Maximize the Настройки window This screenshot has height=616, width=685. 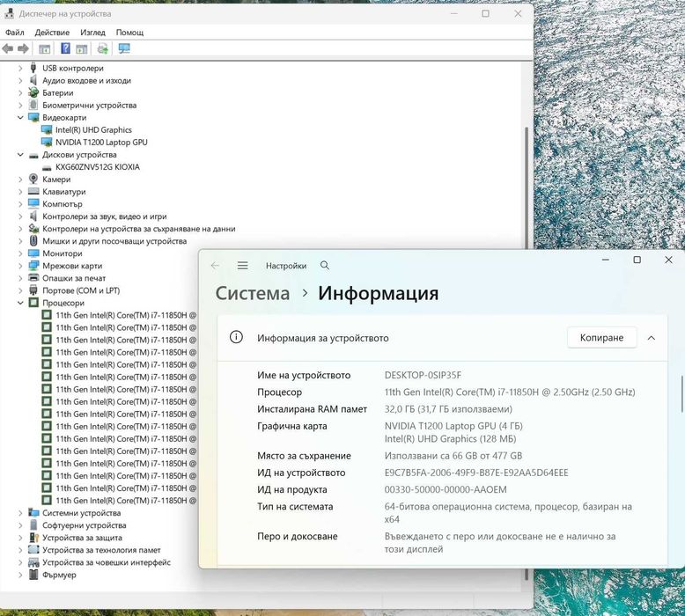pos(637,260)
